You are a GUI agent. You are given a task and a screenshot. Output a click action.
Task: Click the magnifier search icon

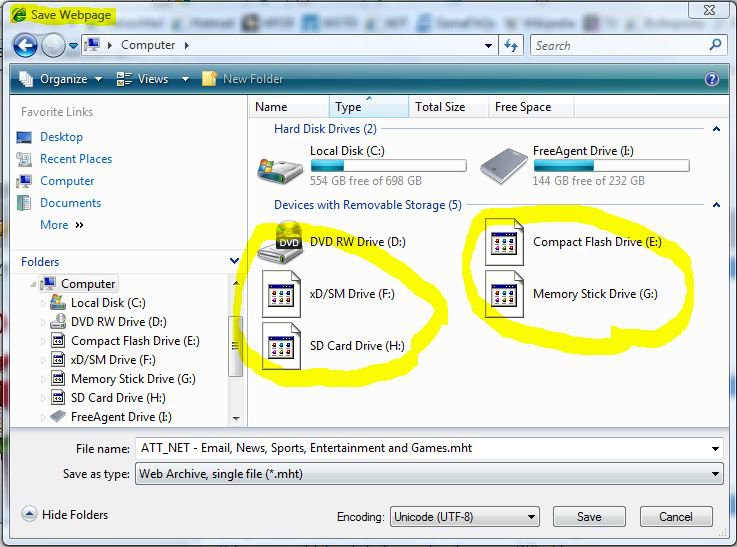(x=715, y=45)
